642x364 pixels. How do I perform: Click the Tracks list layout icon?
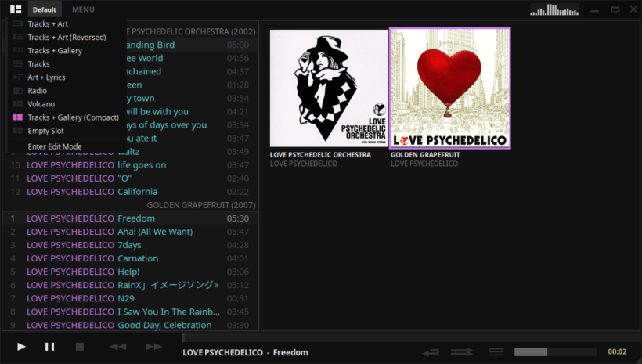coord(17,63)
